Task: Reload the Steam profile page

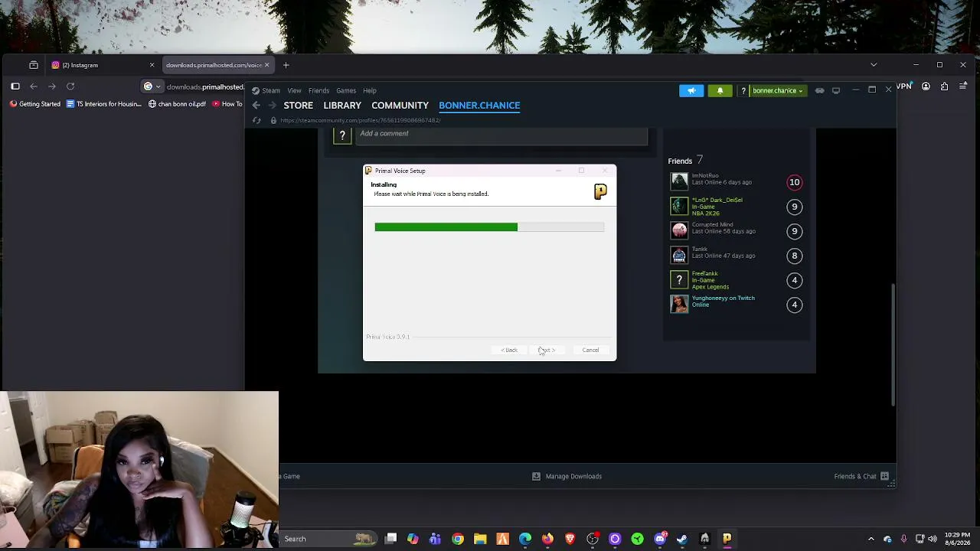Action: (x=256, y=120)
